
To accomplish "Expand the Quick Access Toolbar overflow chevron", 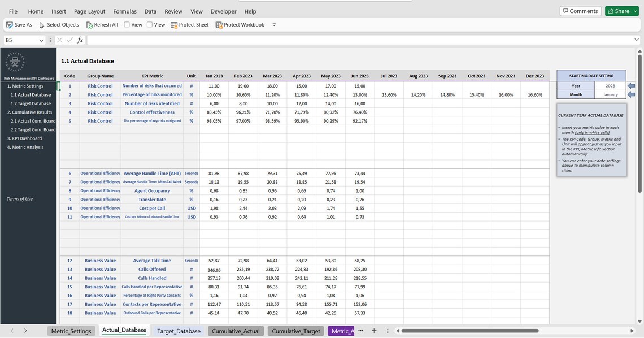I will [273, 23].
